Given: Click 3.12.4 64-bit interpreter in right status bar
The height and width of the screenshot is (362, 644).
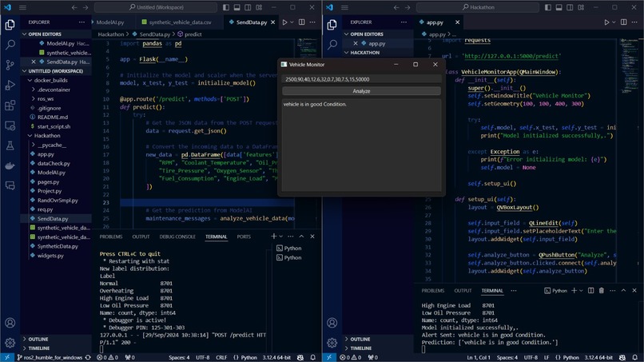Looking at the screenshot, I should [x=598, y=357].
